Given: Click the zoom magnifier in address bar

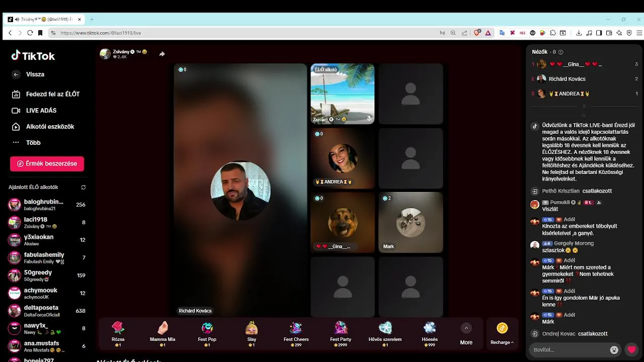Looking at the screenshot, I should [x=453, y=33].
